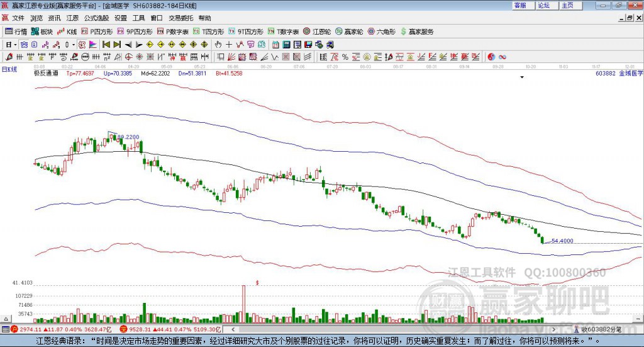Jump to last bar with green end arrow

click(117, 45)
